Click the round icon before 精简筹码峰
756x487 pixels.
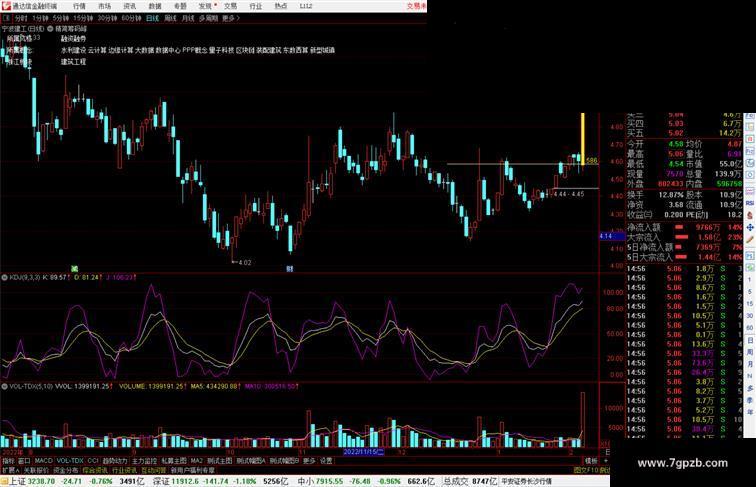[x=50, y=29]
